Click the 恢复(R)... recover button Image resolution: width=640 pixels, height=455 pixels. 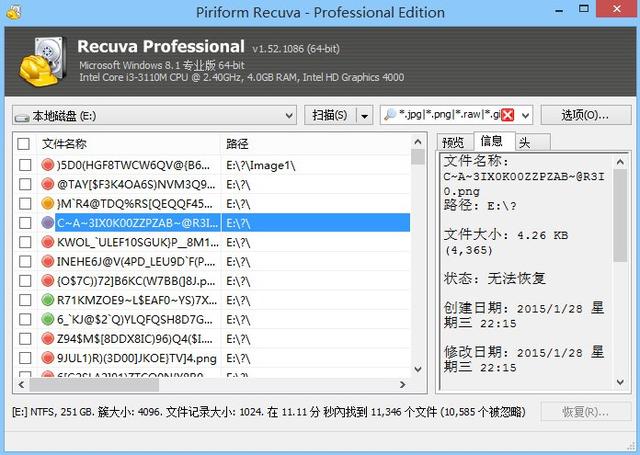586,412
